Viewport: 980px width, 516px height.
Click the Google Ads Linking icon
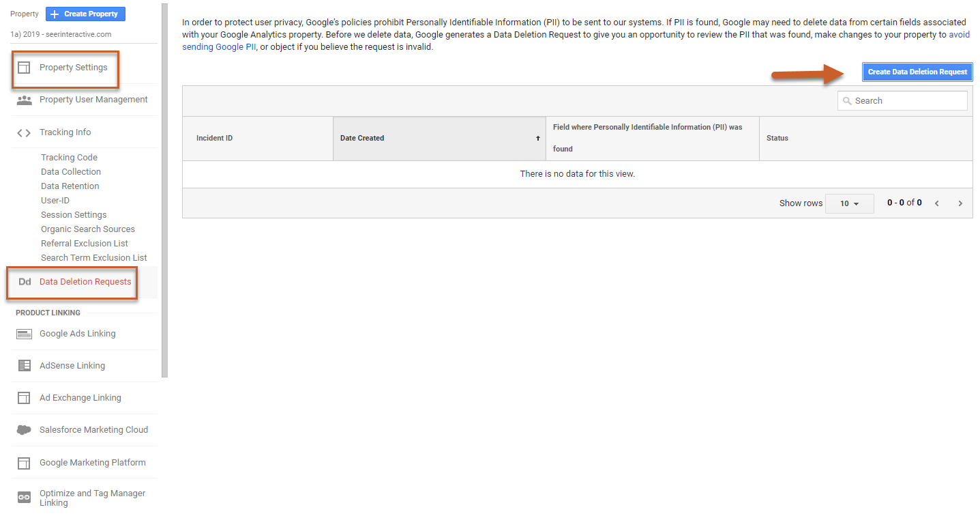(x=25, y=334)
